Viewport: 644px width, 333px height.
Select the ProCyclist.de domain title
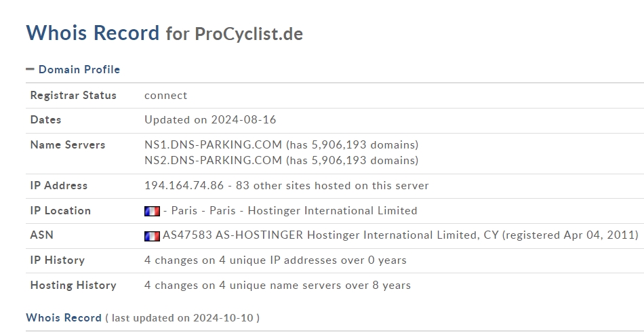tap(249, 34)
